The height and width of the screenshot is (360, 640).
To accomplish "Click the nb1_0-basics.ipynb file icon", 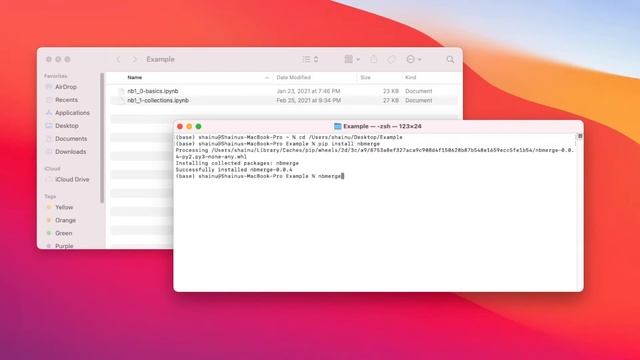I will point(121,91).
